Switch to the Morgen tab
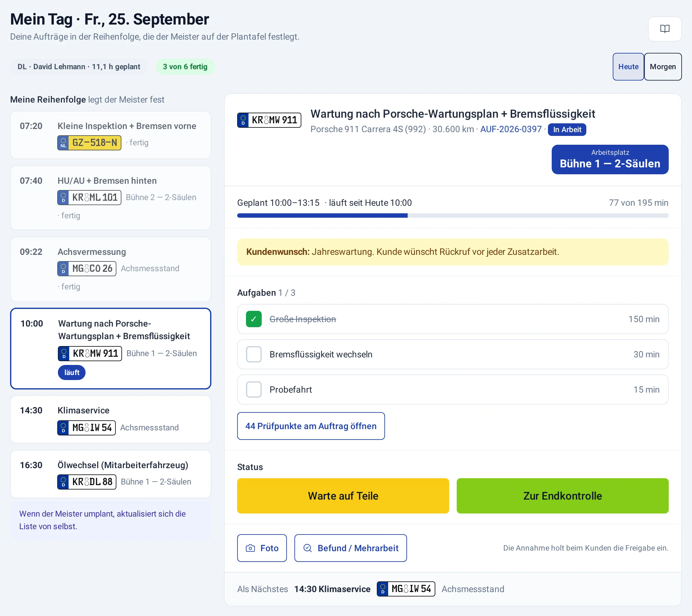Image resolution: width=692 pixels, height=616 pixels. [x=662, y=67]
